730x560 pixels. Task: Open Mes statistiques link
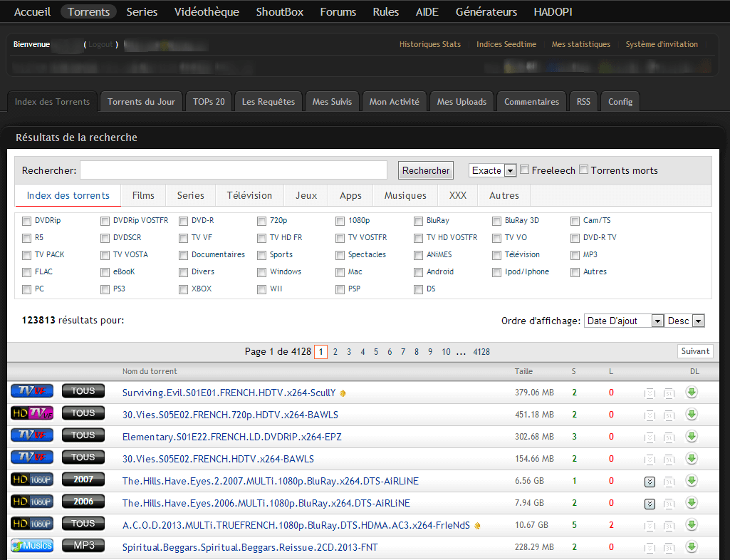pyautogui.click(x=580, y=44)
